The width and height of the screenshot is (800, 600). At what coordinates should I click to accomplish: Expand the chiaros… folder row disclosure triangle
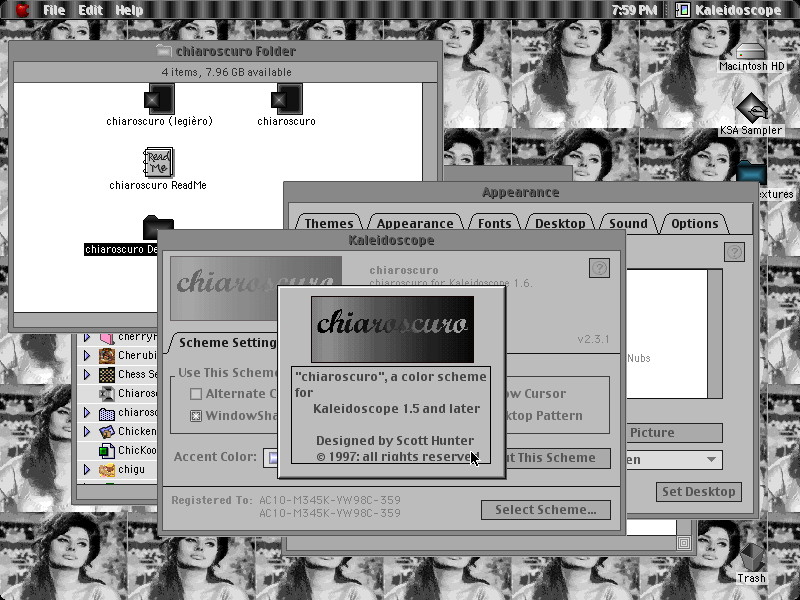coord(87,412)
